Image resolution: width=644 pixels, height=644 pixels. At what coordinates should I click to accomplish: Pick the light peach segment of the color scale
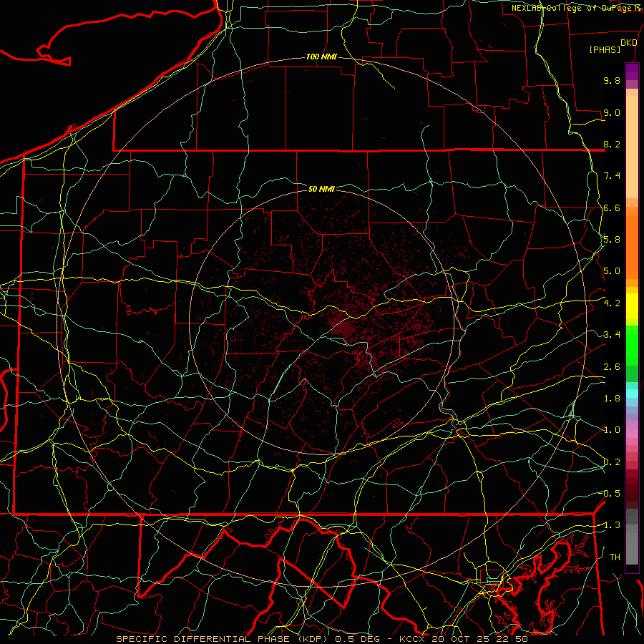[x=632, y=147]
